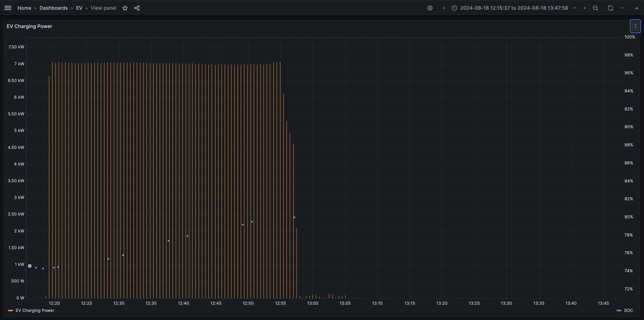Share the panel via share icon
This screenshot has width=644, height=320.
click(x=137, y=8)
